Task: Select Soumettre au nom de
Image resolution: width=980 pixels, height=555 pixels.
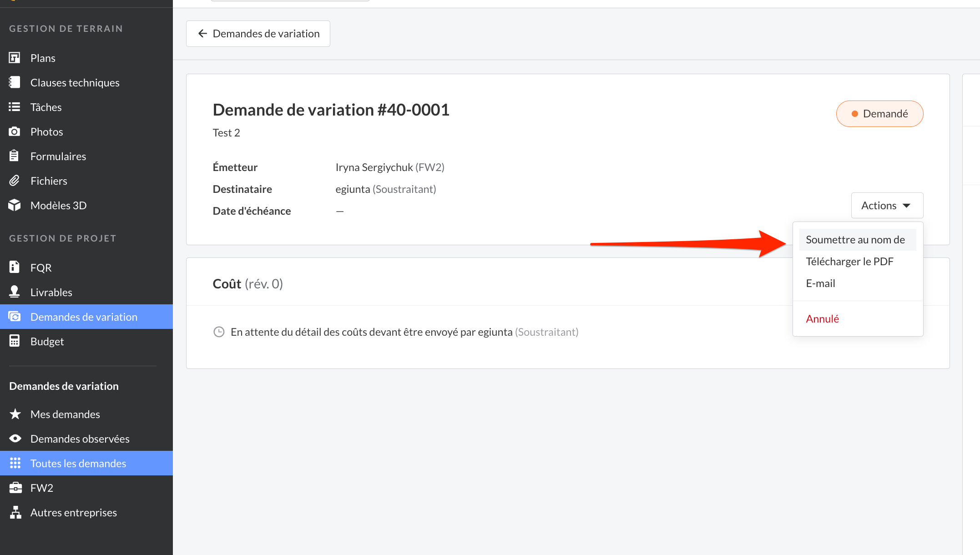Action: coord(855,240)
